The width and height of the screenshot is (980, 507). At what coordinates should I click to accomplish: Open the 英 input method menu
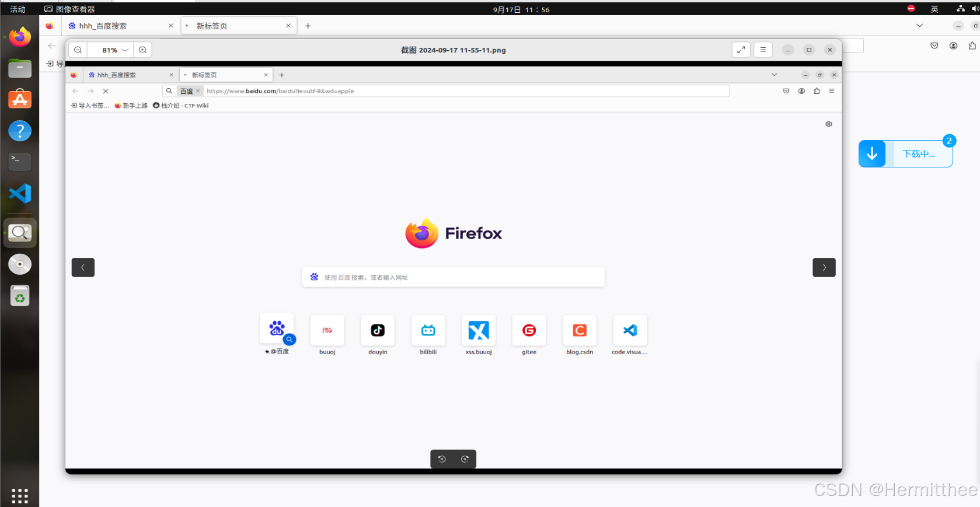(x=934, y=9)
